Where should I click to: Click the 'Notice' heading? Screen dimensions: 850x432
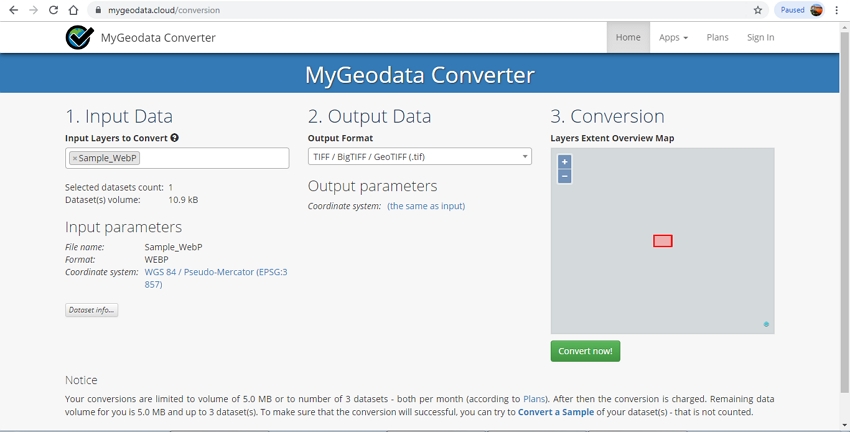pos(81,380)
